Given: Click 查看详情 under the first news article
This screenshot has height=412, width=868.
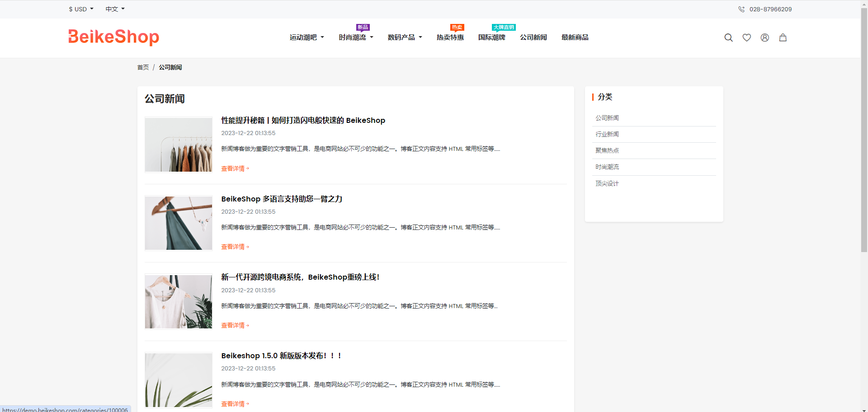Looking at the screenshot, I should point(235,169).
